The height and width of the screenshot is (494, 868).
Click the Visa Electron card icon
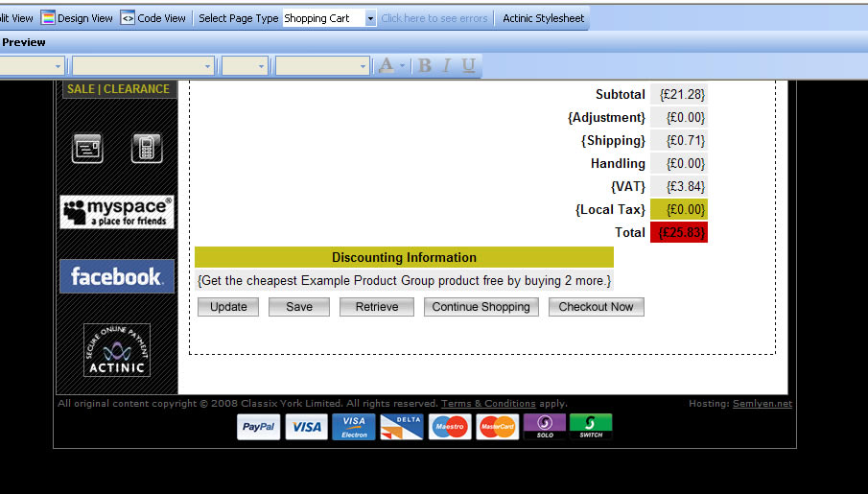(354, 427)
